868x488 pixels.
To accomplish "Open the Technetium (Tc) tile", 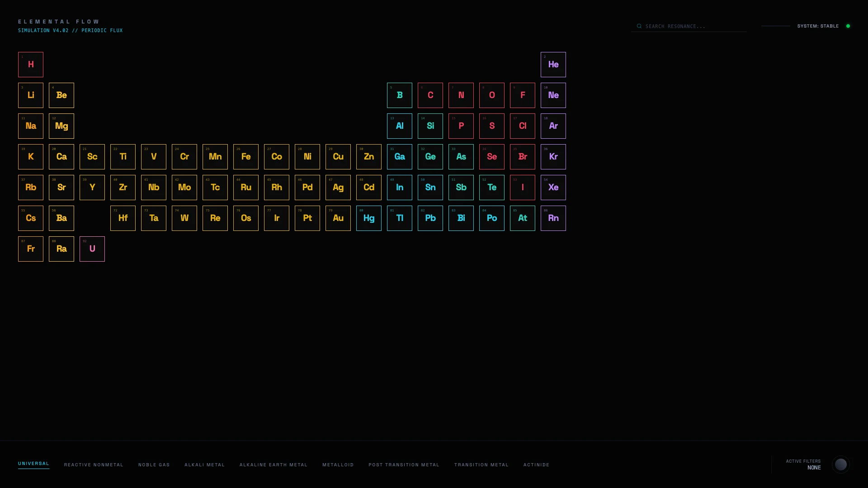I will pyautogui.click(x=215, y=188).
